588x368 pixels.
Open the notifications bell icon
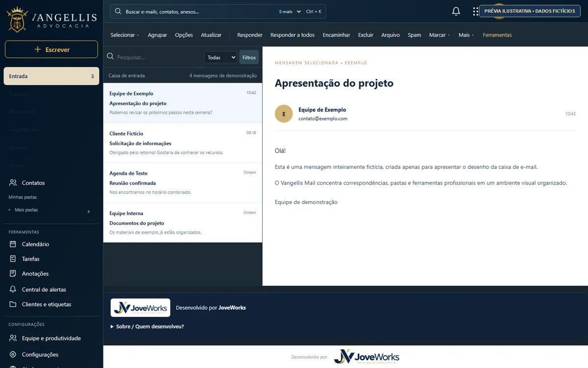point(456,11)
